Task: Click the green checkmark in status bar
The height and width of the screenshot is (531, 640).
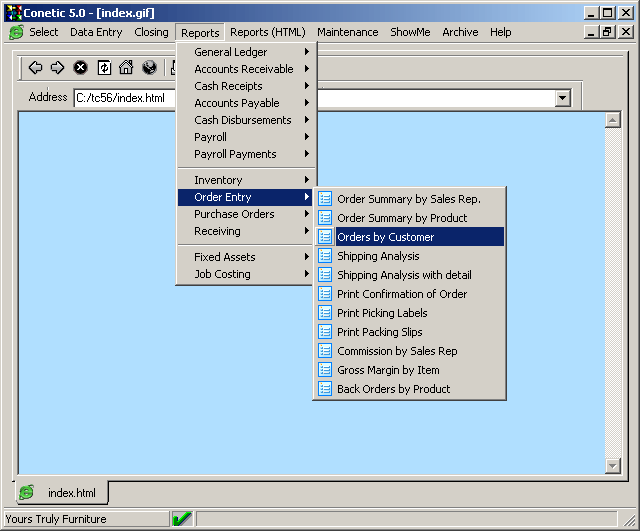Action: click(x=182, y=519)
